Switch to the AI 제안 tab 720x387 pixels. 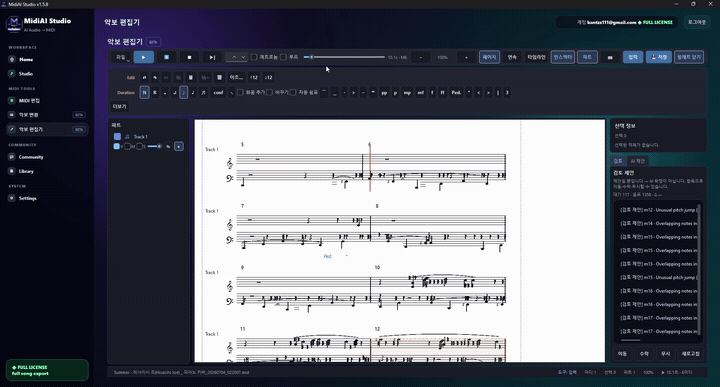[x=637, y=161]
